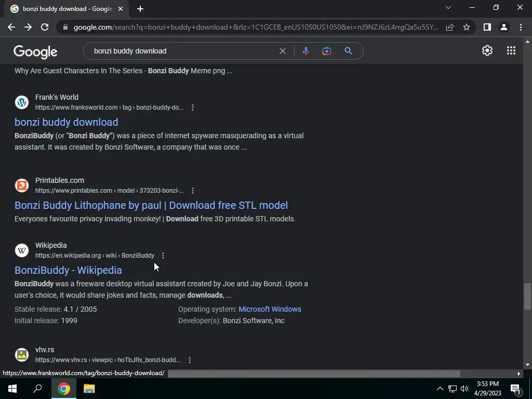Click the Frank's World WordPress favicon
532x399 pixels.
[x=22, y=102]
